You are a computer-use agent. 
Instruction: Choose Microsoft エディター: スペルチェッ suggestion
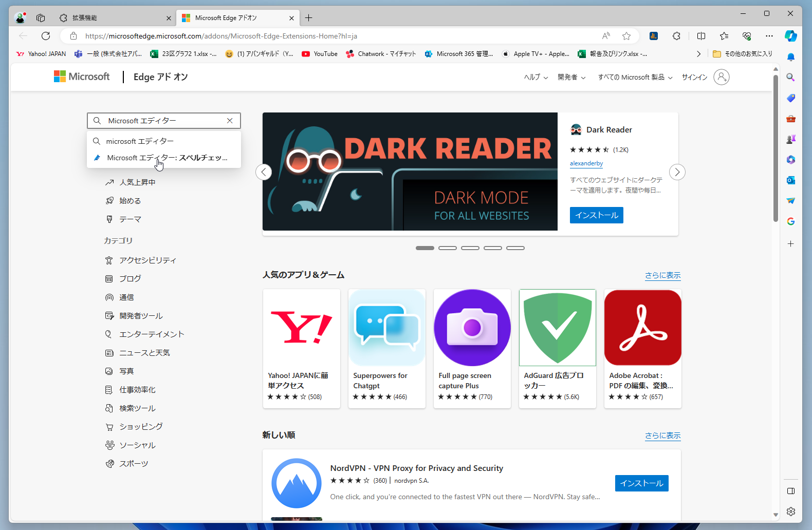click(x=164, y=158)
